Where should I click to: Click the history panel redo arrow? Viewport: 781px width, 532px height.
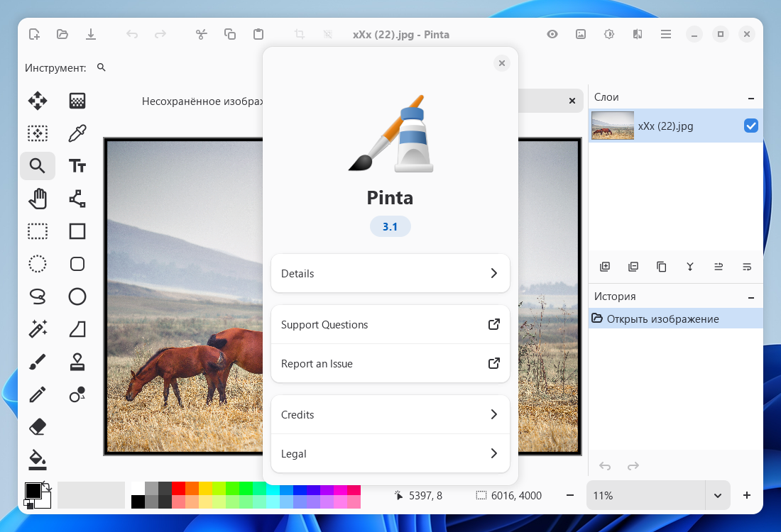(633, 466)
